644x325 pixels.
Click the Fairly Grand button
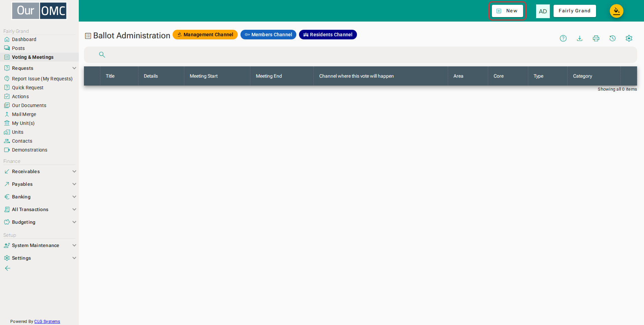[x=574, y=11]
